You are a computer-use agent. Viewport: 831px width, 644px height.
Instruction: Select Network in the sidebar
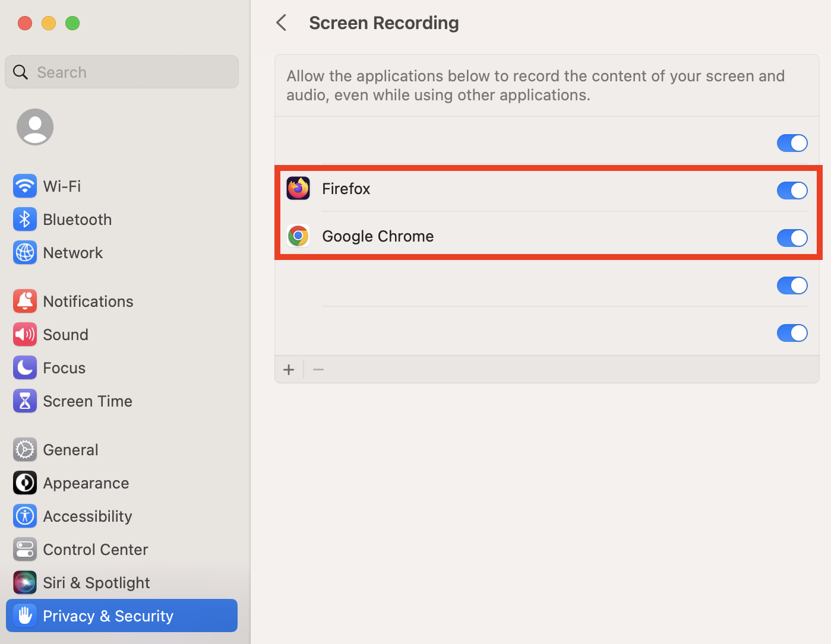[x=122, y=253]
